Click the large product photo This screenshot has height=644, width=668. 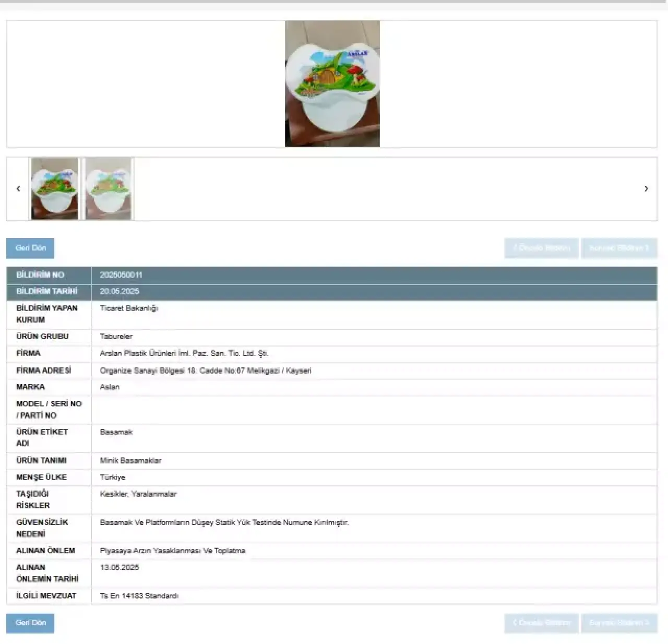pyautogui.click(x=332, y=84)
